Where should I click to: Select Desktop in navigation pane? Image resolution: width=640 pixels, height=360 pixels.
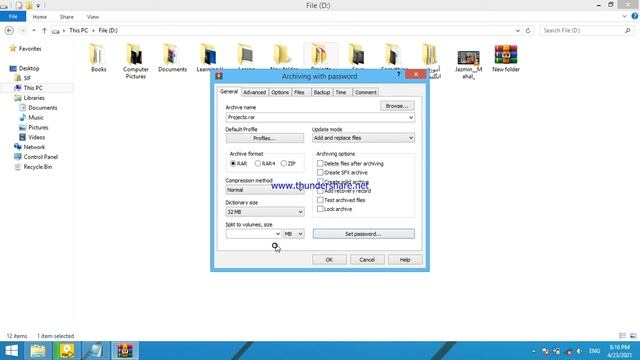click(x=29, y=68)
